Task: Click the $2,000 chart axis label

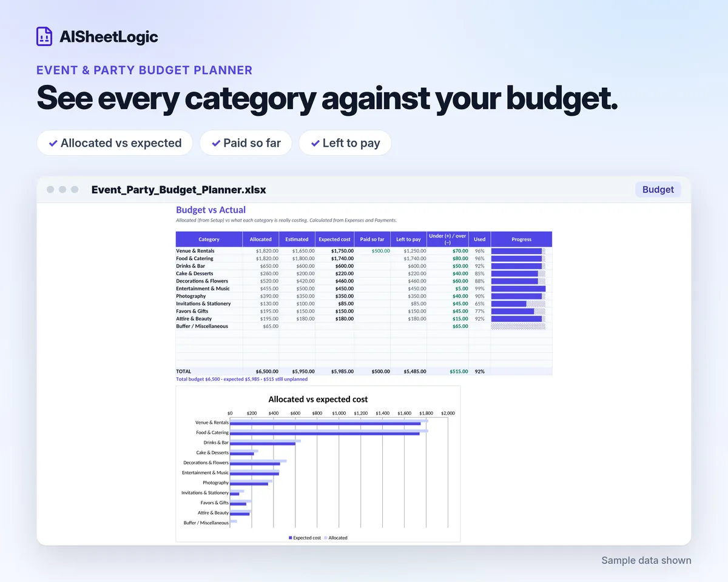Action: click(x=448, y=413)
